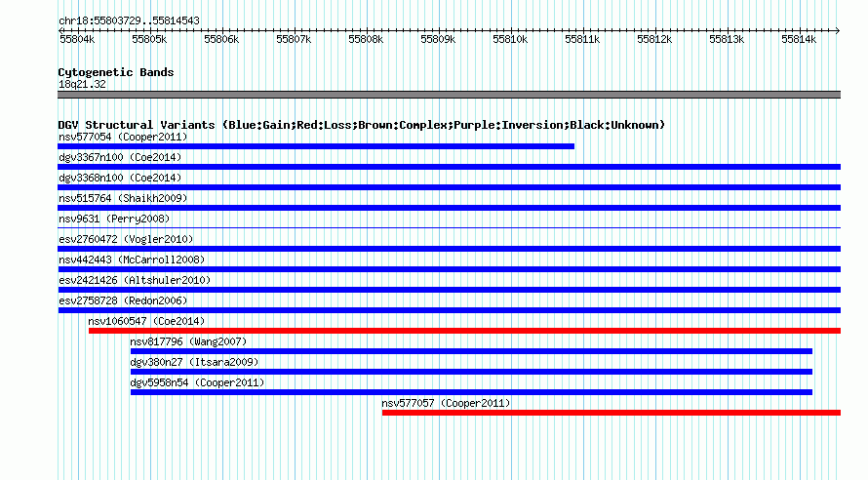Click the 55805k ruler tick
Viewport: 868px width, 480px height.
click(149, 39)
